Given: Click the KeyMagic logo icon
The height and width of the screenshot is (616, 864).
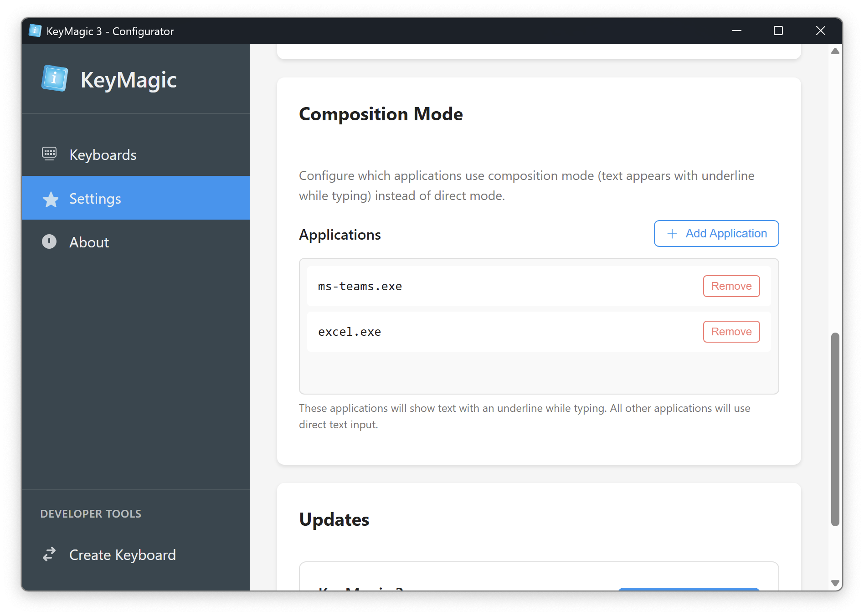Looking at the screenshot, I should point(54,78).
